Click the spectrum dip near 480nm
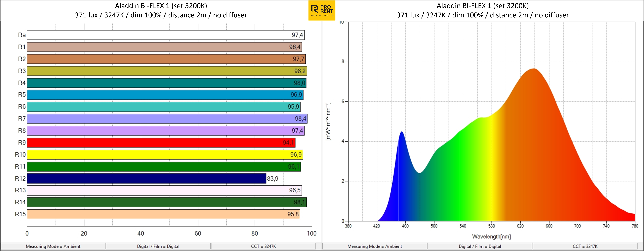Viewport: 644px width, 251px height. tap(420, 173)
